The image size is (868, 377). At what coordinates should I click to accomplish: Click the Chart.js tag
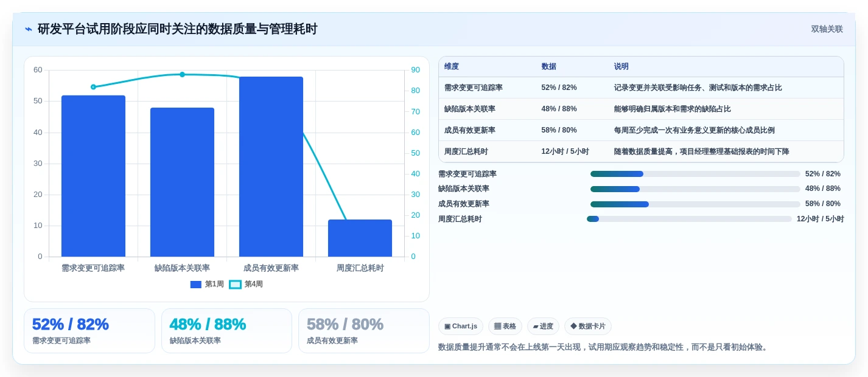[x=461, y=327]
